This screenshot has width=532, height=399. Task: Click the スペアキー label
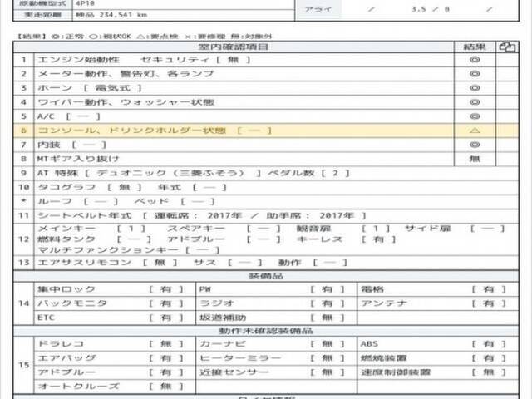pyautogui.click(x=196, y=229)
